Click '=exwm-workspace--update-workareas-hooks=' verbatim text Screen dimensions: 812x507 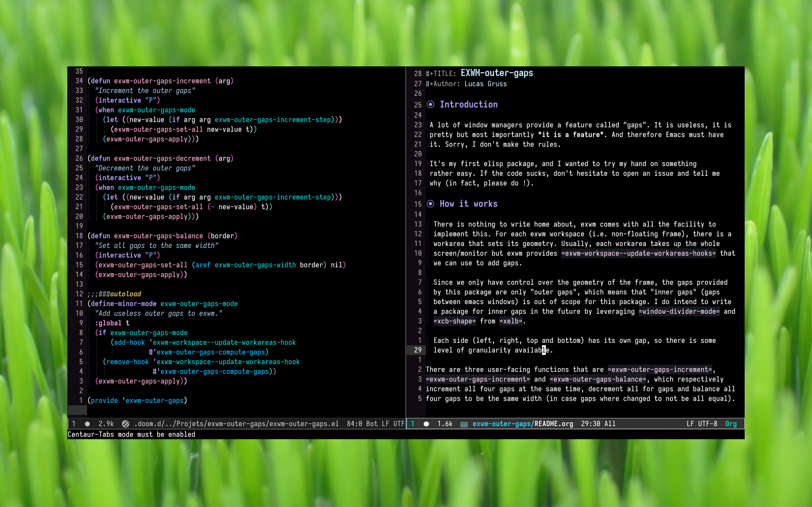point(638,253)
